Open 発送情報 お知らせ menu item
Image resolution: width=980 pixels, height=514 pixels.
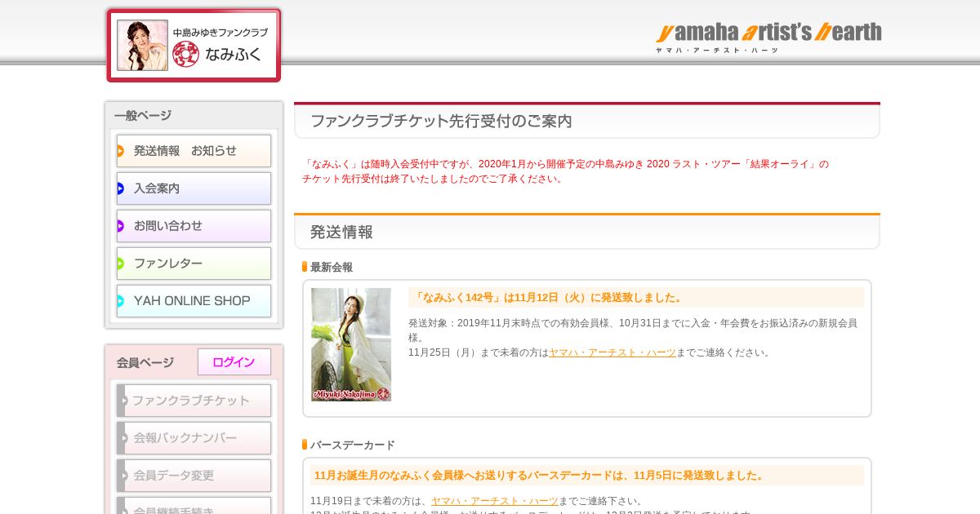tap(194, 151)
